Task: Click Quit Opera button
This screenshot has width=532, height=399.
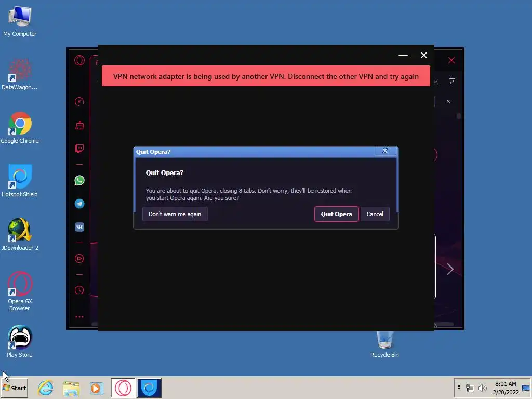Action: pyautogui.click(x=337, y=214)
